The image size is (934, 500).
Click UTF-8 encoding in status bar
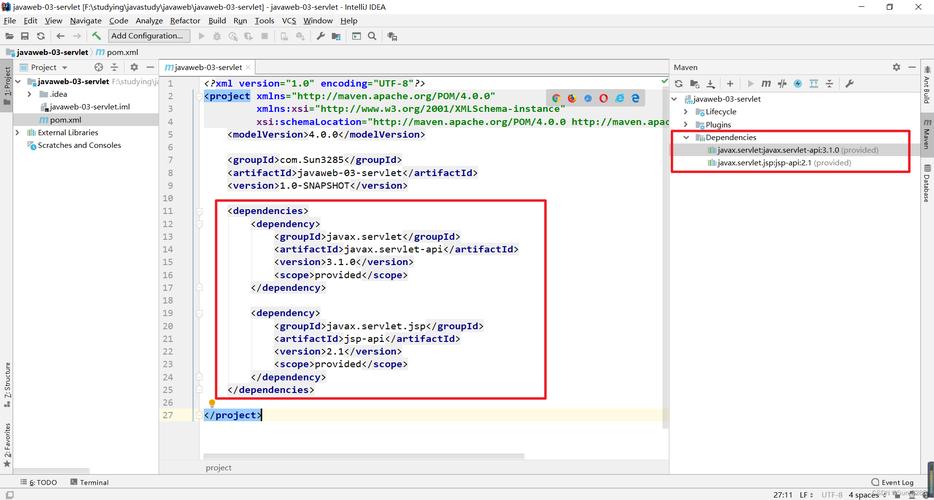[x=832, y=495]
